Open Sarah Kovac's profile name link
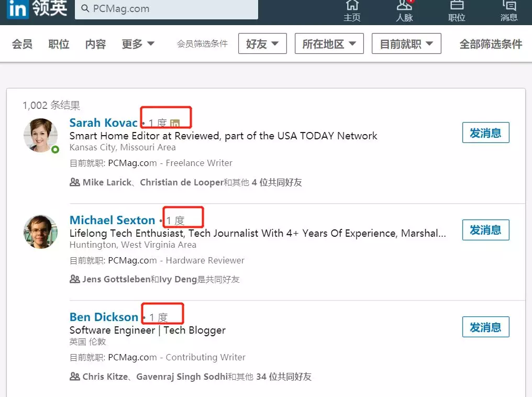This screenshot has width=532, height=397. (104, 123)
